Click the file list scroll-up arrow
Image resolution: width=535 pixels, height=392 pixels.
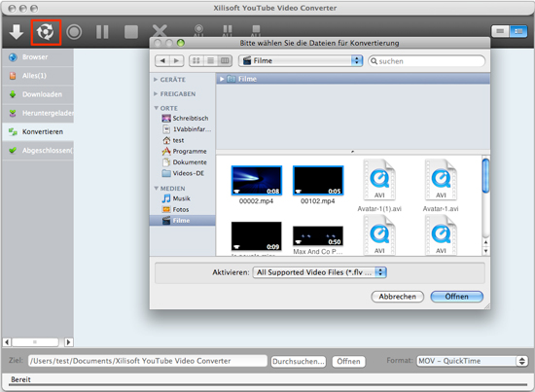tap(485, 242)
